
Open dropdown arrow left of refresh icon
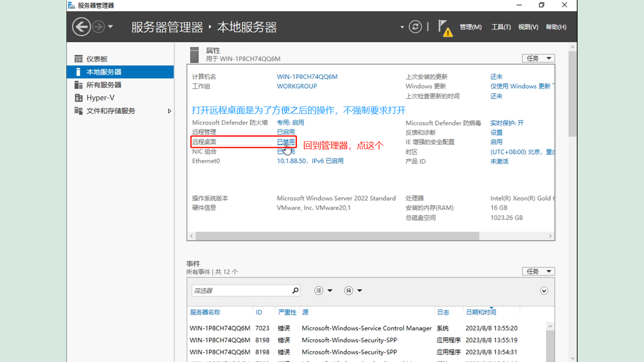402,27
